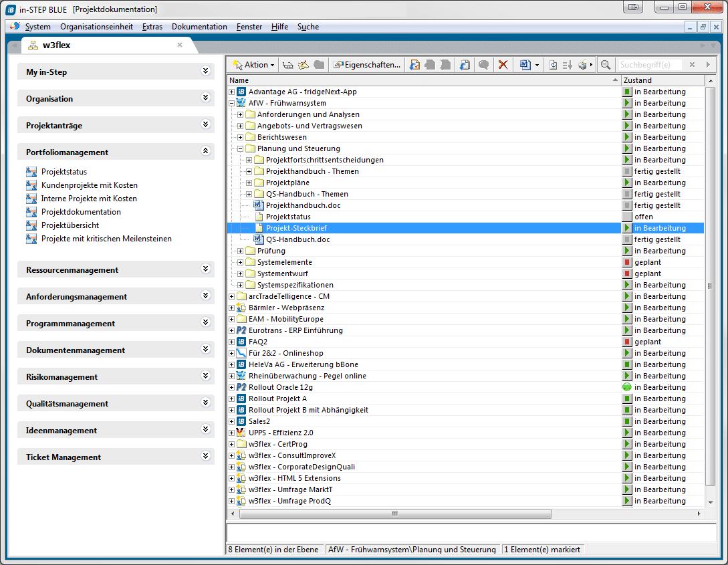Click the Projekthandbuch.doc file entry

click(303, 205)
